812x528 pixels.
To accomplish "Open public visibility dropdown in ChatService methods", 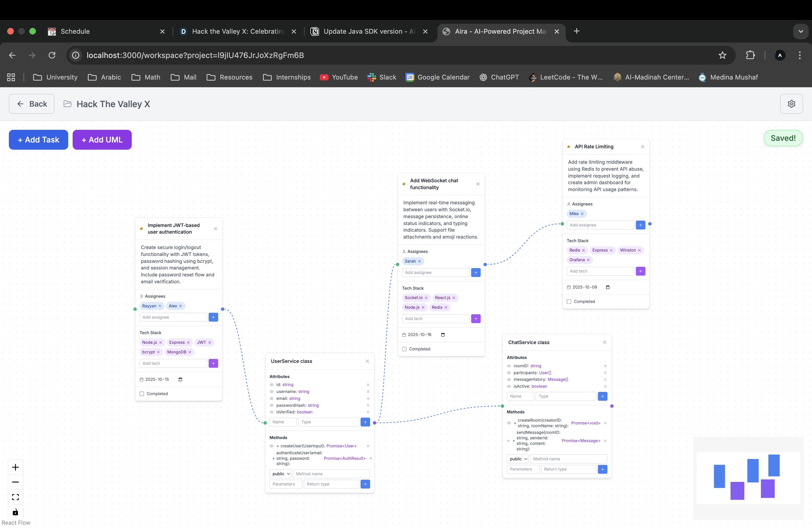I will pyautogui.click(x=518, y=459).
